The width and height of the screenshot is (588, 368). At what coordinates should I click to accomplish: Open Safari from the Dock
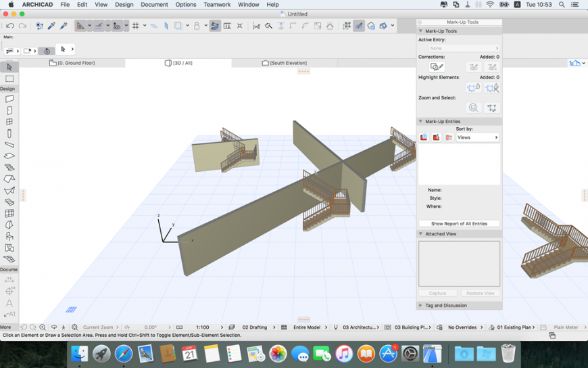point(124,354)
